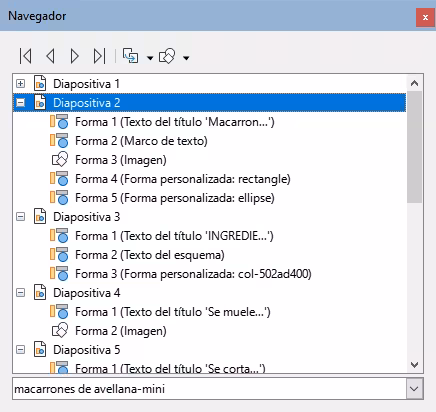The image size is (436, 412).
Task: Click the scrollbar down arrow
Action: tap(414, 365)
